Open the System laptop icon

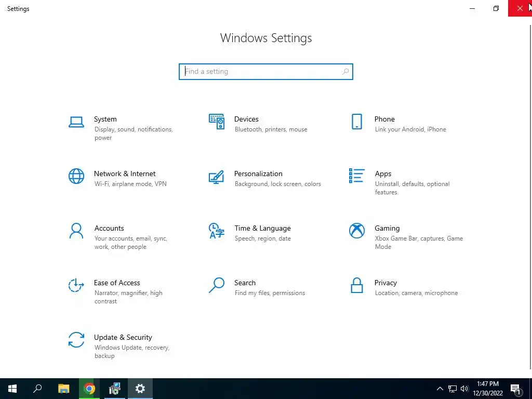click(x=76, y=122)
